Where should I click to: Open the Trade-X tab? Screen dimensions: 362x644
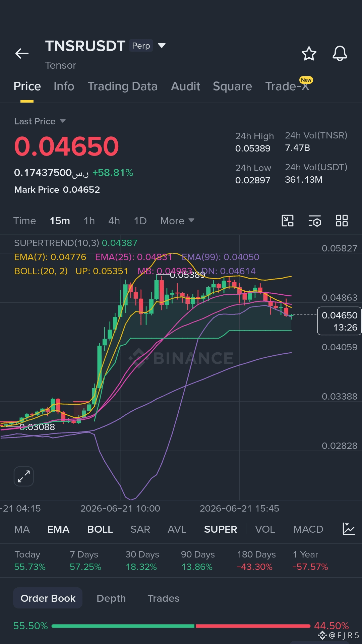pyautogui.click(x=287, y=86)
